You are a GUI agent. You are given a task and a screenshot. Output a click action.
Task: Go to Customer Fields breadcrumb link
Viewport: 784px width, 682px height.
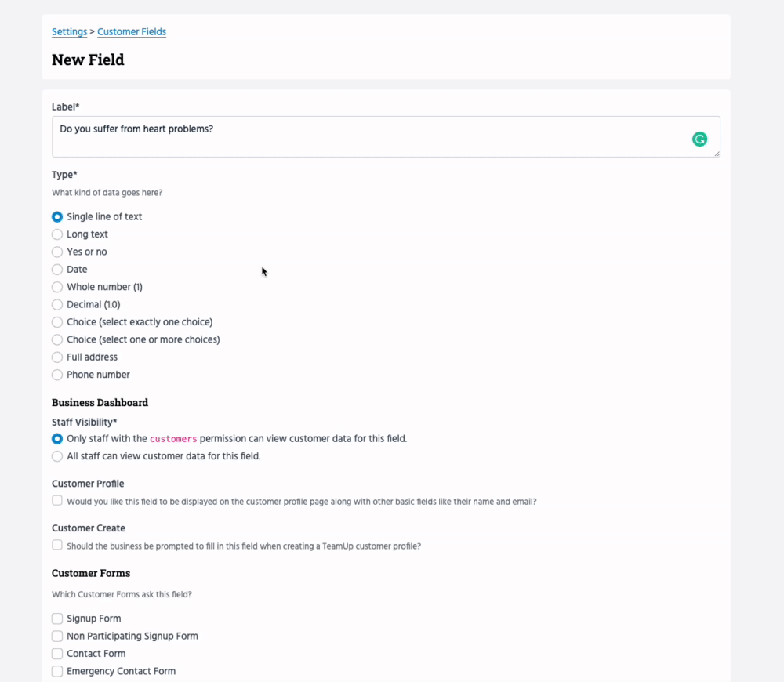tap(132, 32)
